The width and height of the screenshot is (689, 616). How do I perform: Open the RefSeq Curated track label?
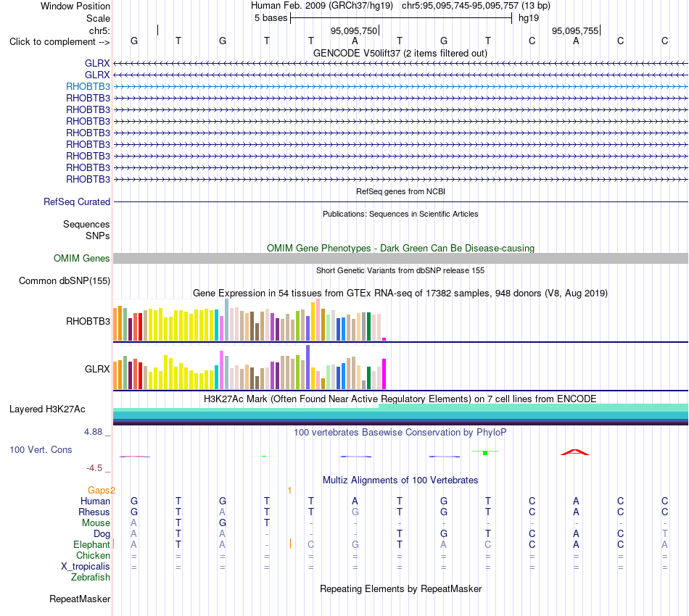pos(76,202)
